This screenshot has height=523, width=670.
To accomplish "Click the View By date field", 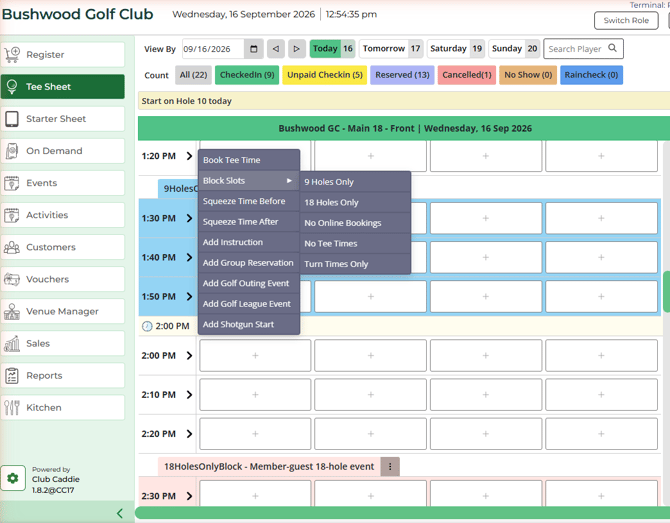I will click(x=213, y=49).
